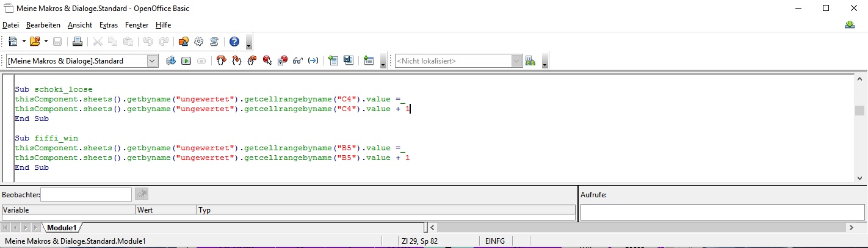868x248 pixels.
Task: Open the Help question mark icon
Action: [234, 42]
